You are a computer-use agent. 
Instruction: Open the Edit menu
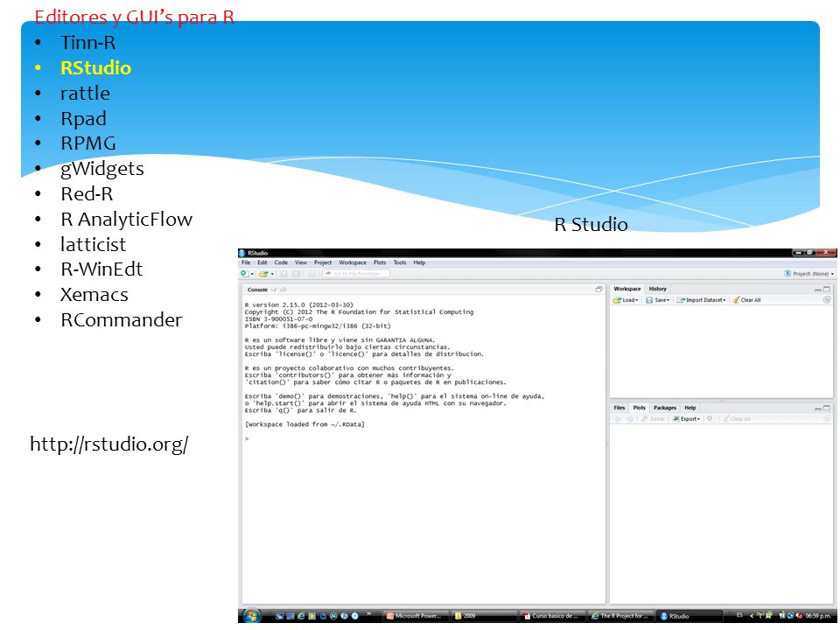tap(262, 262)
